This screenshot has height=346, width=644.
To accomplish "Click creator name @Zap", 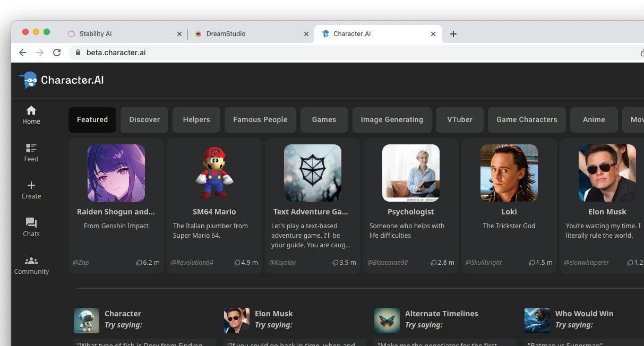I will click(81, 263).
